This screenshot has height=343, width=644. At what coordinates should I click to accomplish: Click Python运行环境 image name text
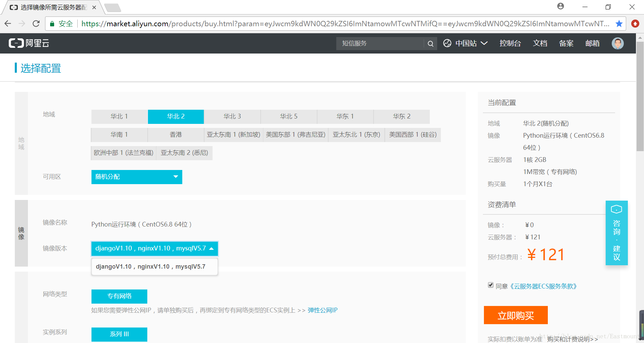[141, 225]
